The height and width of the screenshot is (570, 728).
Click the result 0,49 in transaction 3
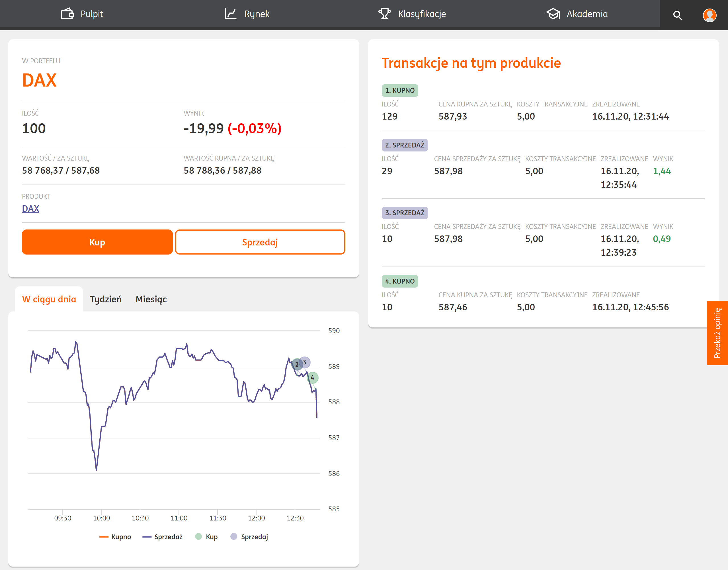[x=662, y=239]
